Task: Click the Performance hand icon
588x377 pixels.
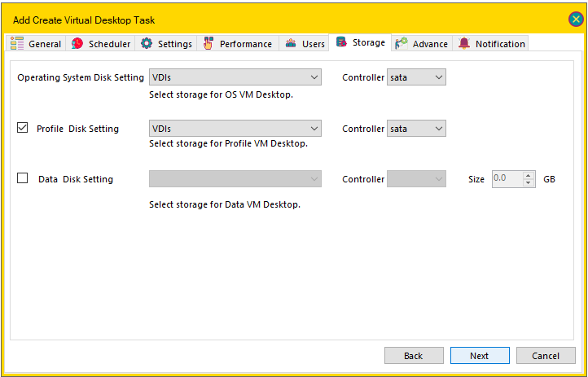Action: [x=208, y=43]
